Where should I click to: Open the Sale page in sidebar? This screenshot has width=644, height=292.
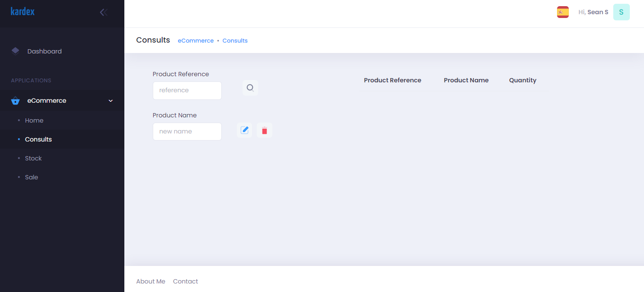click(x=62, y=177)
